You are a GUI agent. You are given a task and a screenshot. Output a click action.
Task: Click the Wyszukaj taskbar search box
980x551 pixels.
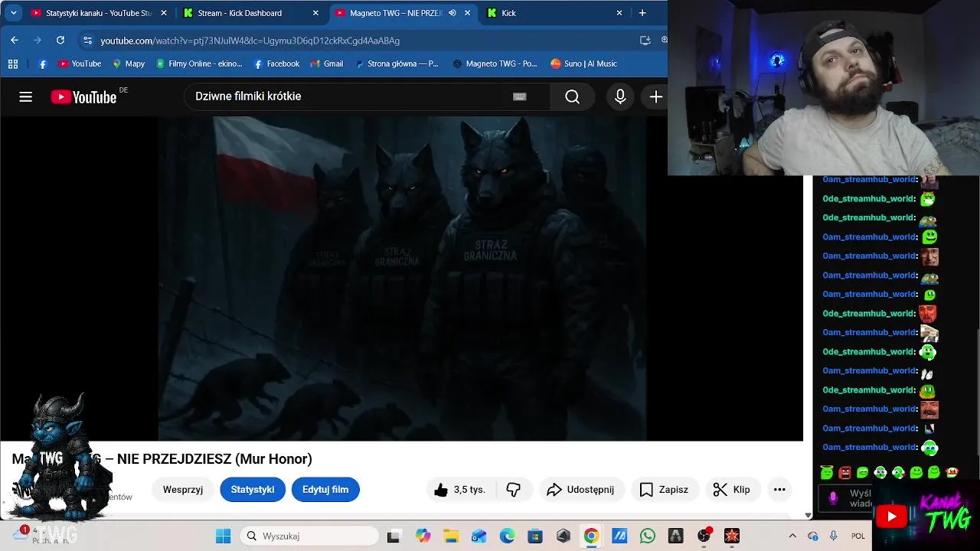click(308, 536)
